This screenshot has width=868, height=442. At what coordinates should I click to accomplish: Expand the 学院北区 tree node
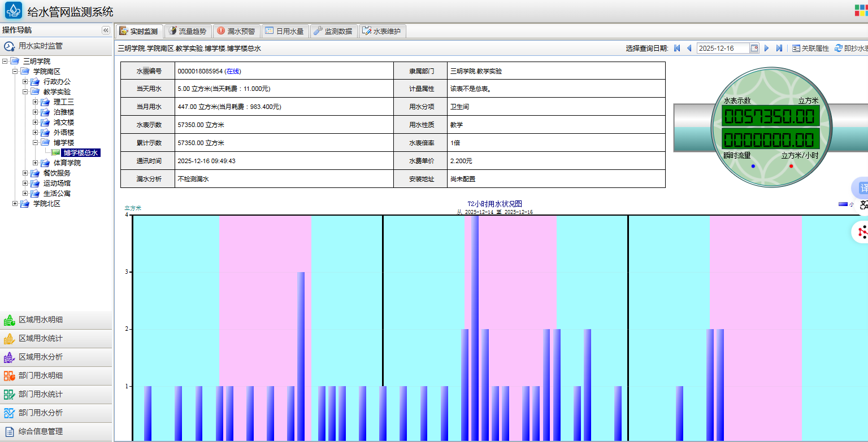tap(15, 204)
